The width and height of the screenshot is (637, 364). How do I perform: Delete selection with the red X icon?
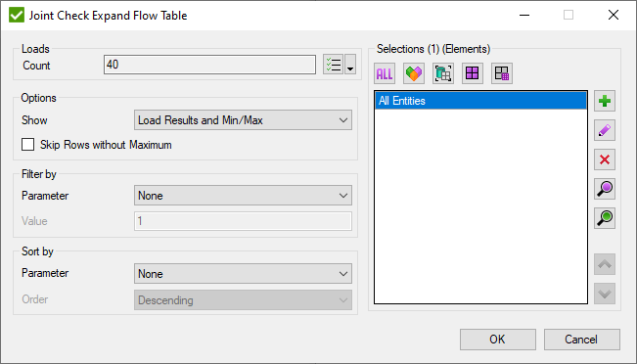(x=605, y=159)
